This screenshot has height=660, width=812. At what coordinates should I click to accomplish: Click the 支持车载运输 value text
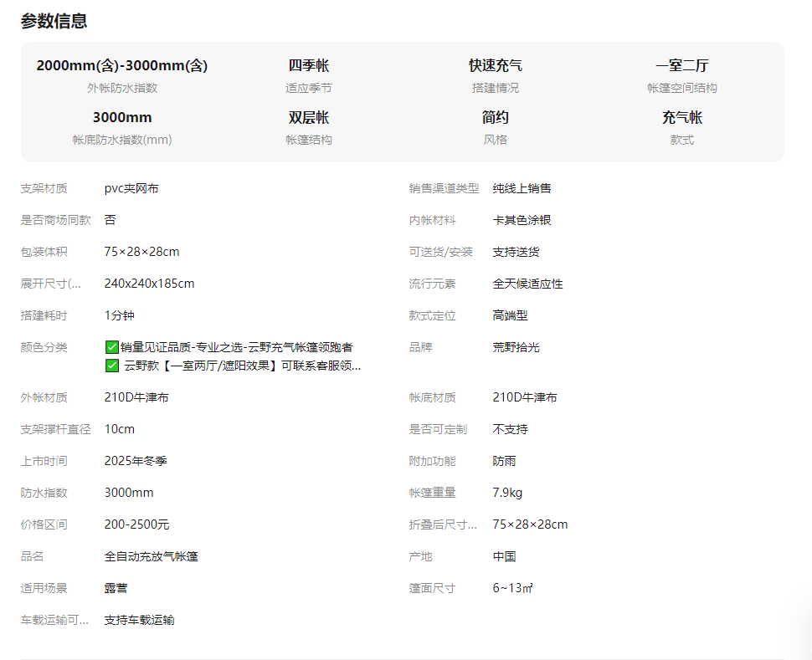click(139, 620)
